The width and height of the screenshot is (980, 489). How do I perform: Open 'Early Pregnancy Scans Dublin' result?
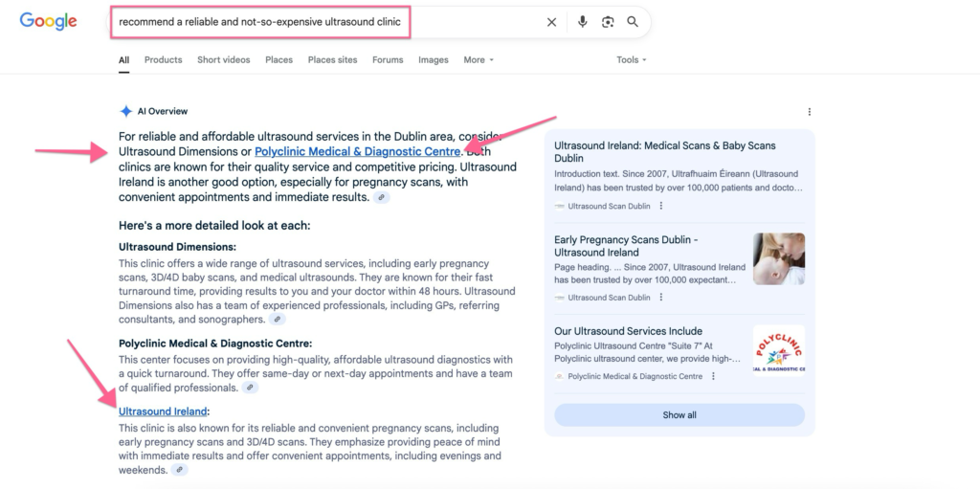click(626, 246)
